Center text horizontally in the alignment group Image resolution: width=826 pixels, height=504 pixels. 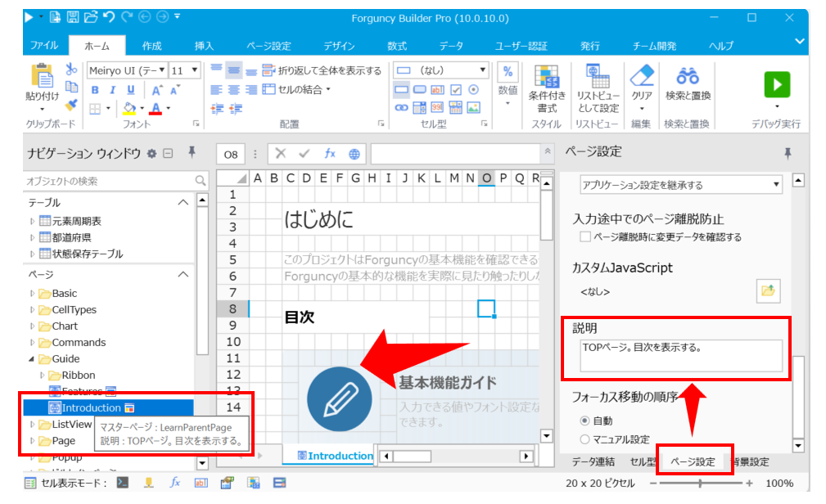[x=234, y=90]
